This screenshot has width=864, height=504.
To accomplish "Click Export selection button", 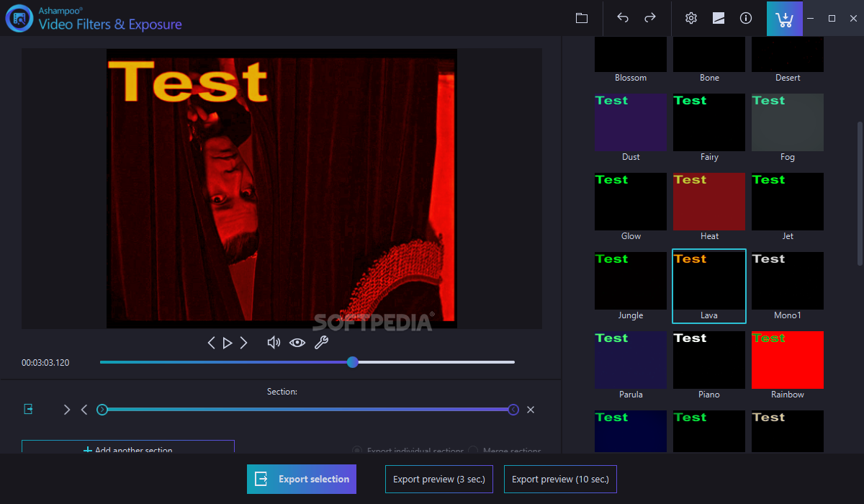I will tap(302, 479).
